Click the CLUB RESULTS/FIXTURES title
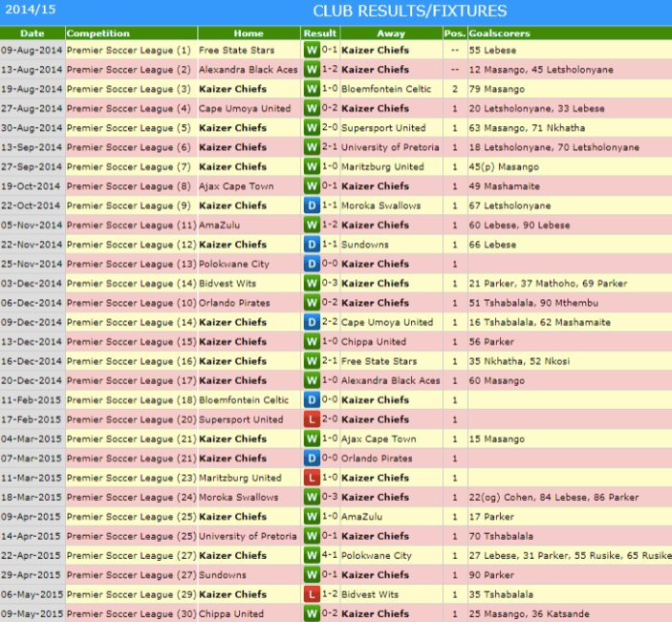 tap(410, 11)
